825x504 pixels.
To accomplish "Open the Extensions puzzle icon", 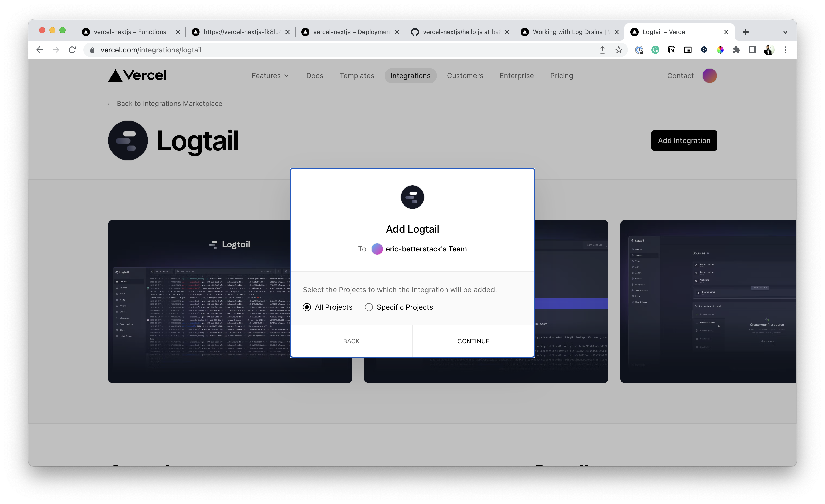I will 736,50.
